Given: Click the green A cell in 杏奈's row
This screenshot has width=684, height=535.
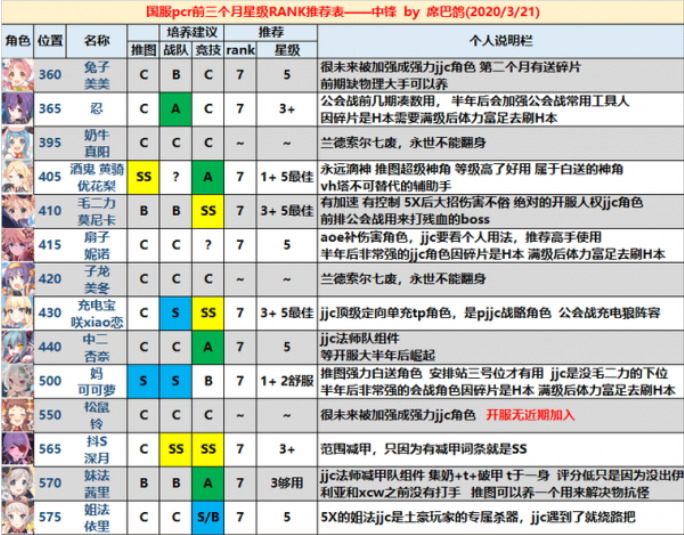Looking at the screenshot, I should [x=208, y=347].
